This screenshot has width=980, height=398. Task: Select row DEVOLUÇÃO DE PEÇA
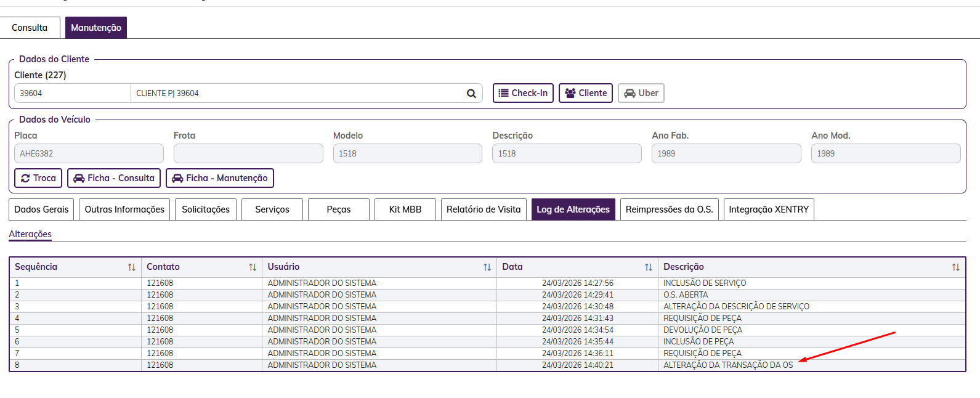pyautogui.click(x=487, y=330)
